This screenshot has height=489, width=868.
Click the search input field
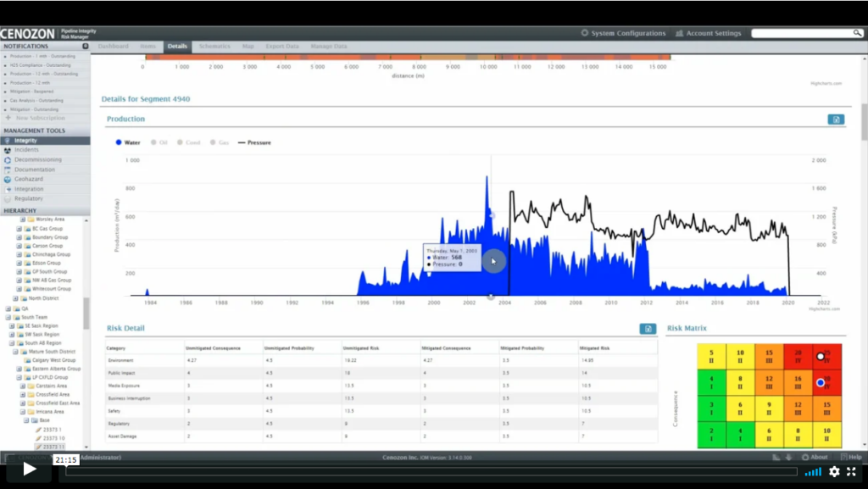tap(802, 33)
